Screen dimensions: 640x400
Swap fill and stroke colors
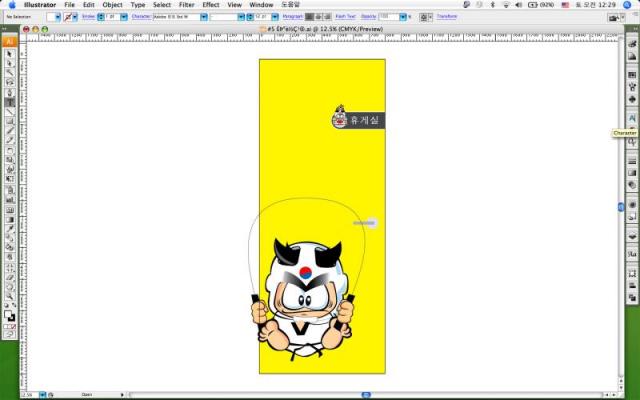tap(15, 304)
